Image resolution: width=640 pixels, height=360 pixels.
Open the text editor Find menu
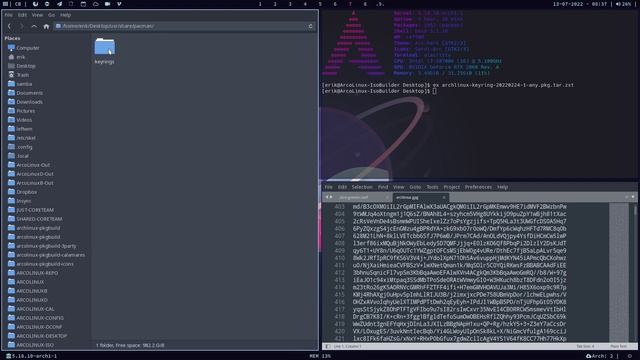click(383, 187)
